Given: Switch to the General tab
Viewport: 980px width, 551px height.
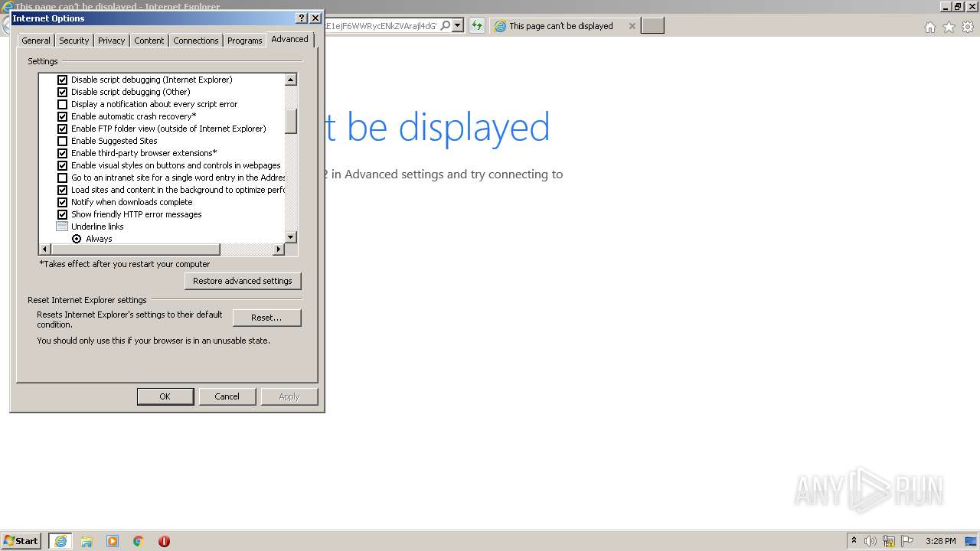Looking at the screenshot, I should (x=36, y=41).
